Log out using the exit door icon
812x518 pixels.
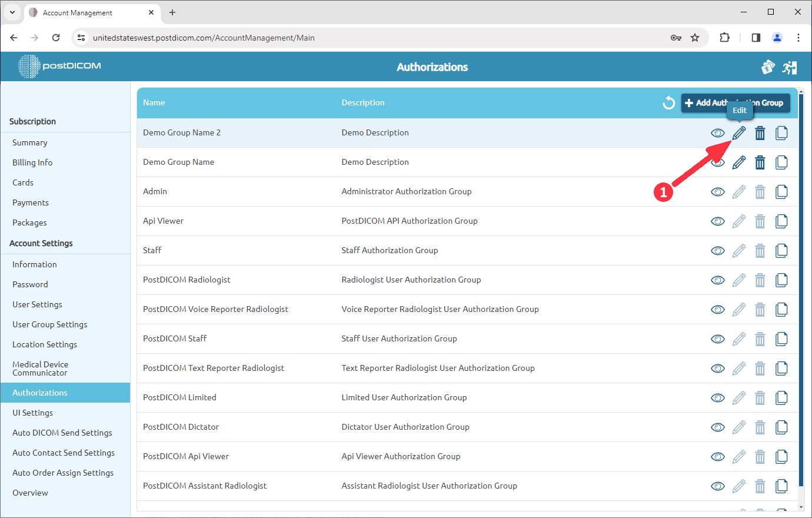[790, 67]
